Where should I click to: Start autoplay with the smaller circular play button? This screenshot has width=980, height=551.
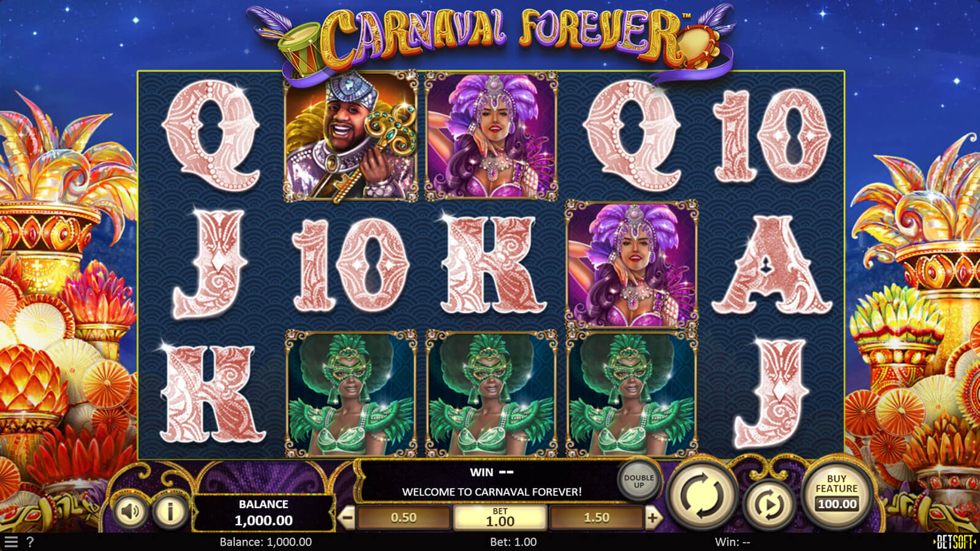point(768,504)
